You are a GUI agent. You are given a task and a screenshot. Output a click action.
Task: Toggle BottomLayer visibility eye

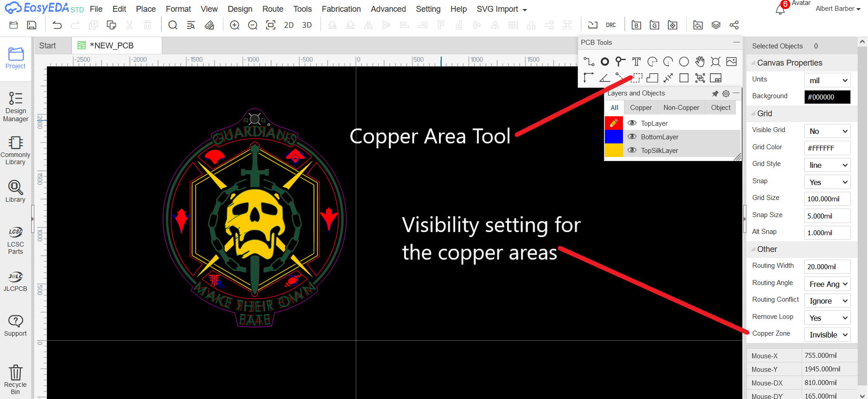tap(632, 137)
